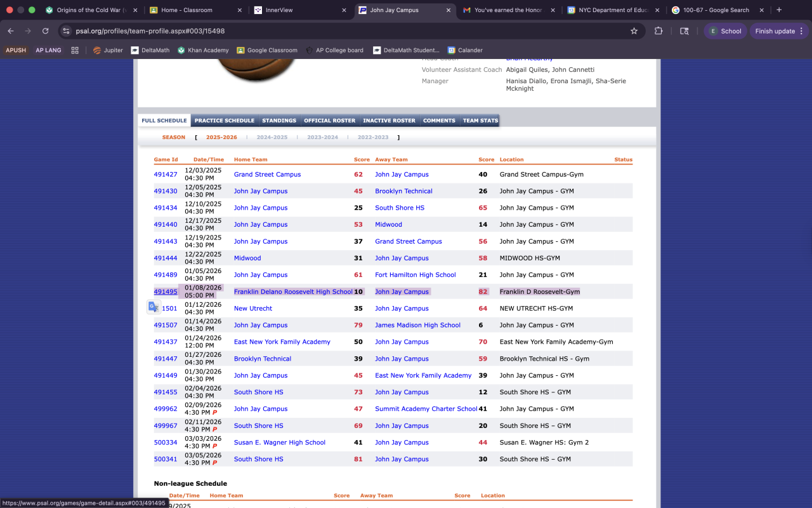Open the James Madison High School link
The width and height of the screenshot is (812, 508).
(417, 325)
